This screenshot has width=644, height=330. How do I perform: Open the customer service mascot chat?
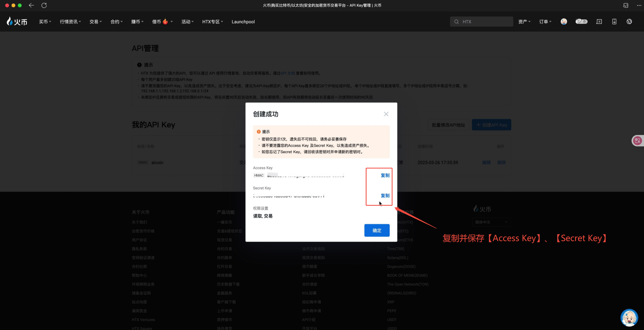(629, 318)
